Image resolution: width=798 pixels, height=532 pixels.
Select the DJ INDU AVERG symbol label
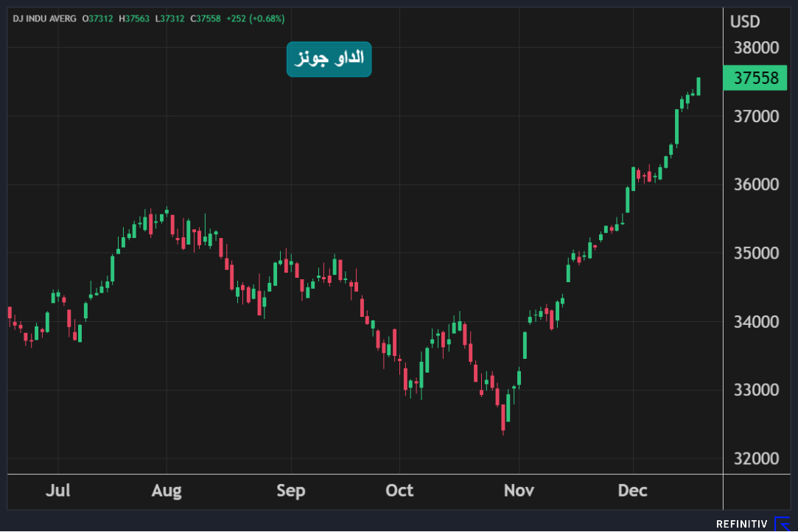coord(44,18)
